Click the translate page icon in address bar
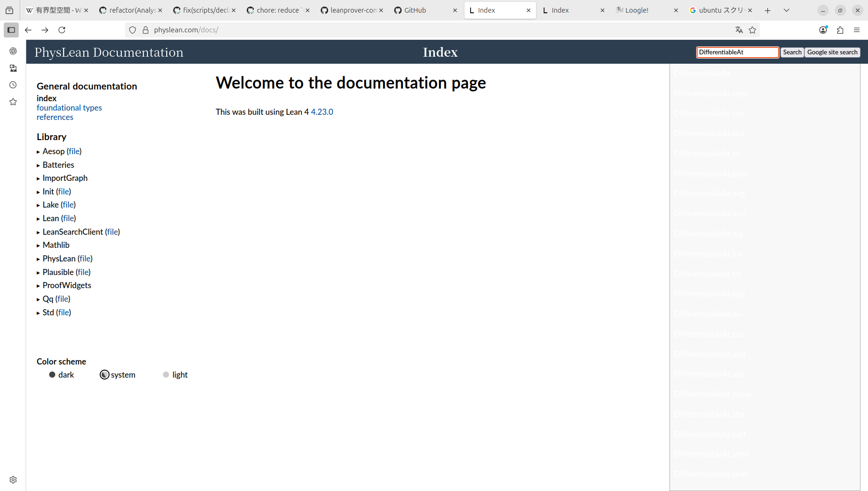Viewport: 868px width, 491px height. (739, 30)
